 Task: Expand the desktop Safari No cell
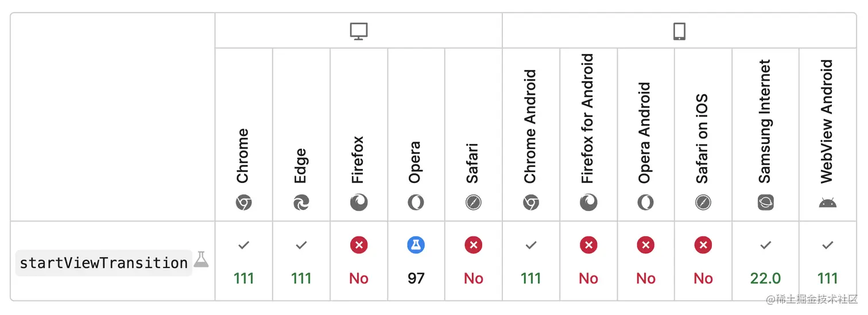pos(474,278)
